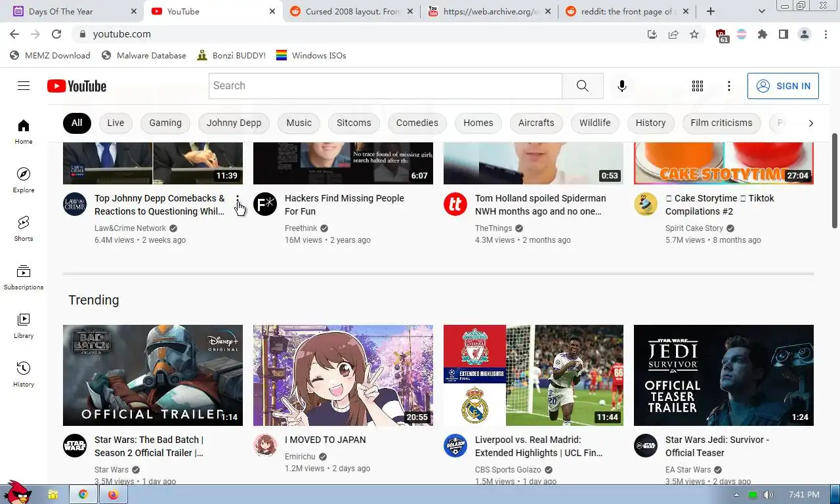
Task: Open Star Wars Jedi Survivor teaser thumbnail
Action: [x=724, y=375]
